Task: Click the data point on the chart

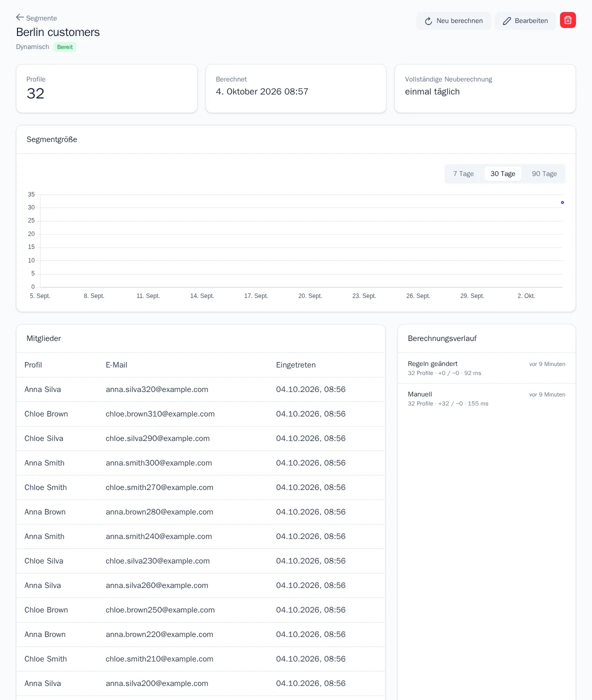Action: (x=562, y=202)
